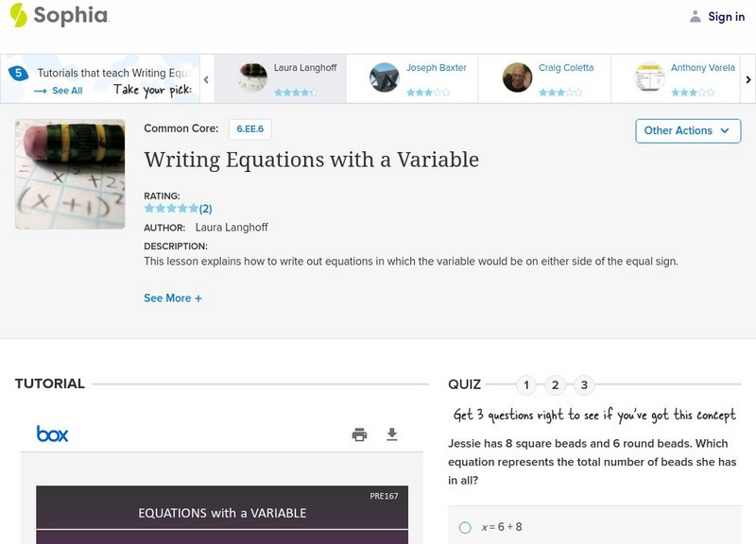Image resolution: width=756 pixels, height=544 pixels.
Task: Click the print icon in the tutorial viewer
Action: pyautogui.click(x=359, y=434)
